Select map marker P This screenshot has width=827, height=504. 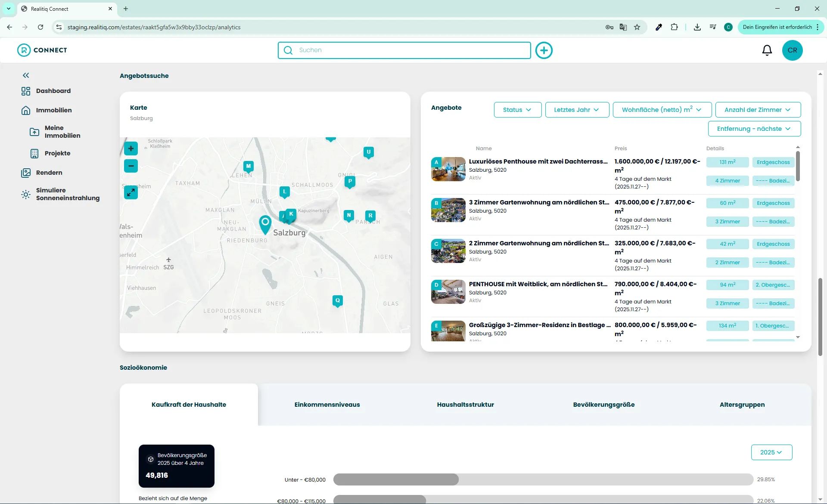pyautogui.click(x=350, y=182)
